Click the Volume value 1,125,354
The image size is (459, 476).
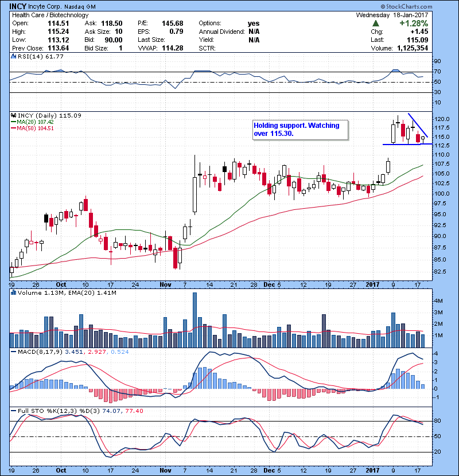pos(413,48)
